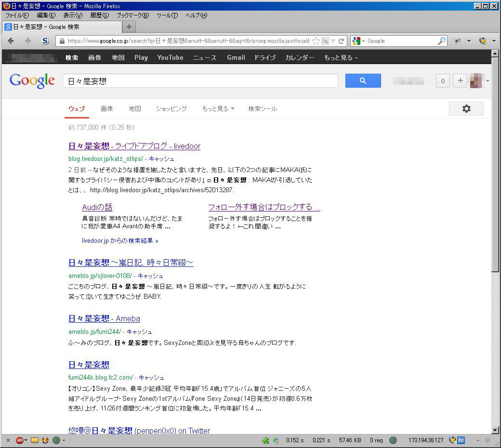
Task: Open account dropdown arrow beside avatar
Action: point(488,81)
